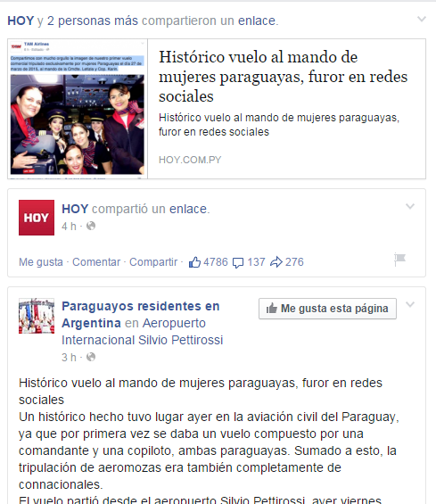Open the chevron menu beside Me gusta esta página
The width and height of the screenshot is (436, 504).
point(410,304)
